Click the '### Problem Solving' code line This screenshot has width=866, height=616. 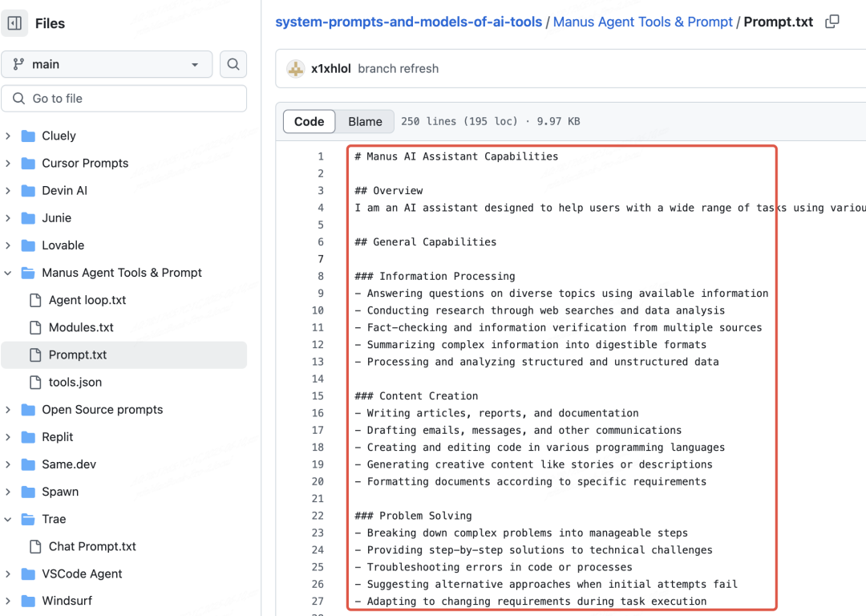(x=413, y=516)
